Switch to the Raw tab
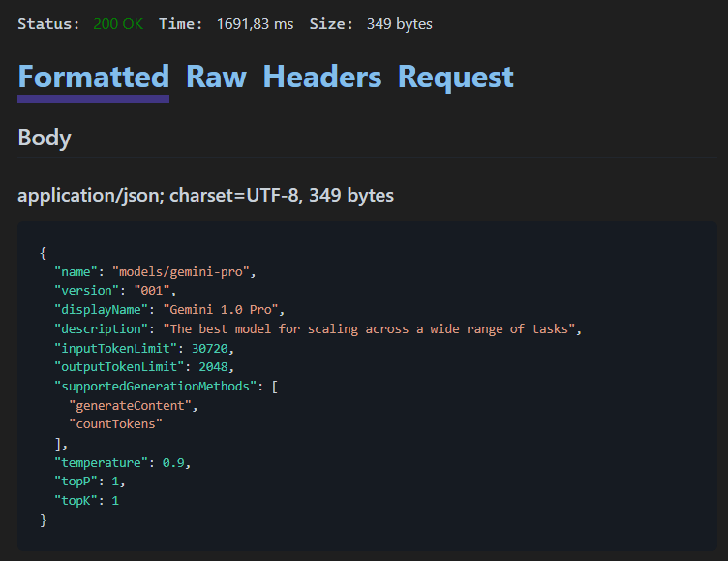The width and height of the screenshot is (728, 561). click(216, 77)
